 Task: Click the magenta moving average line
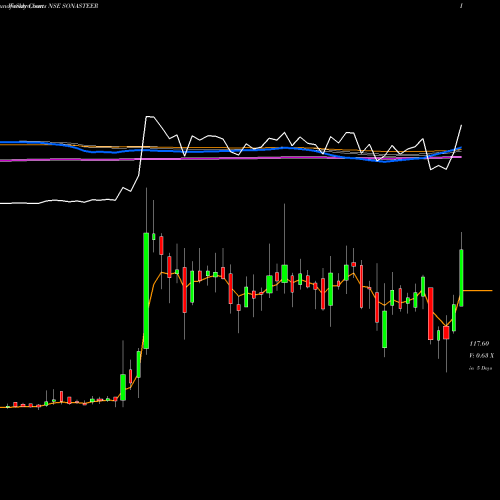point(231,159)
